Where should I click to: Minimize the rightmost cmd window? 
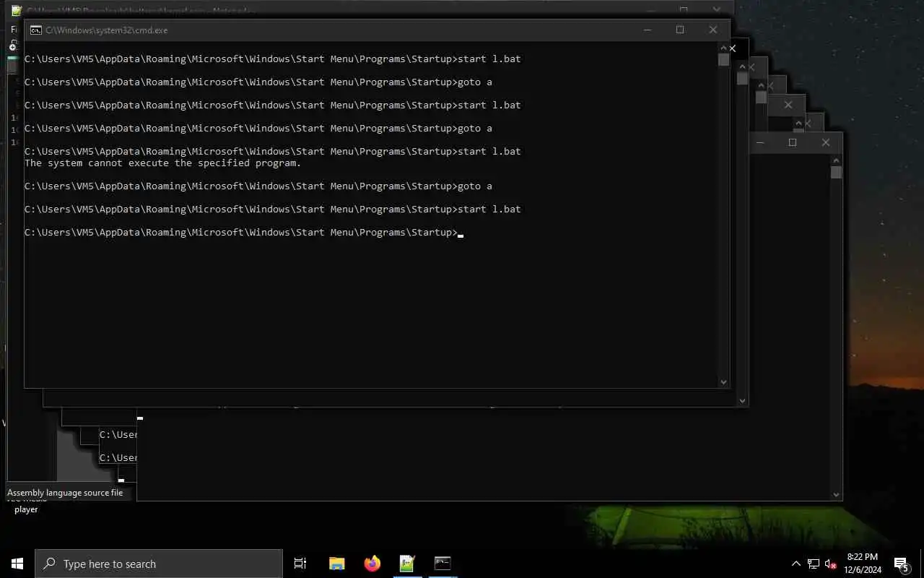(x=759, y=142)
